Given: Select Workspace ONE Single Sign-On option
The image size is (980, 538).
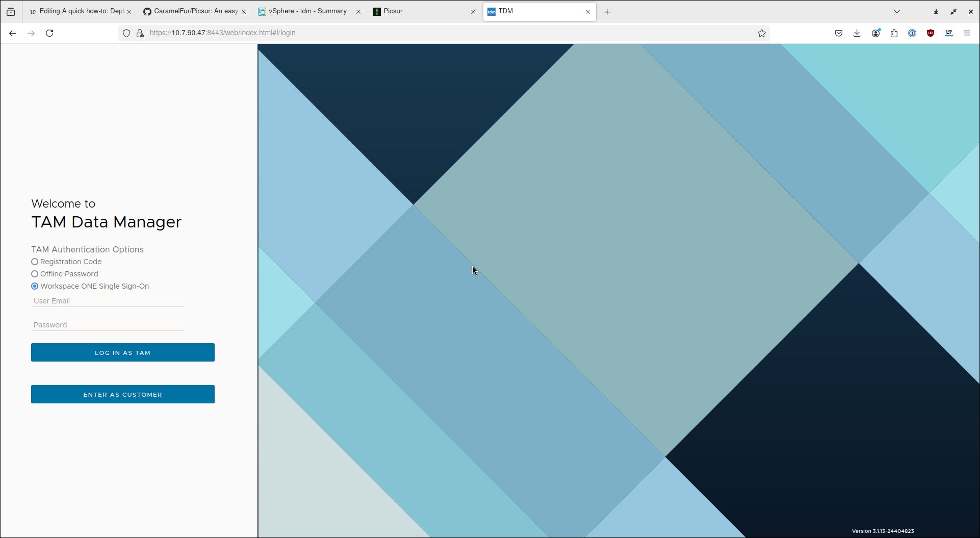Looking at the screenshot, I should 35,286.
